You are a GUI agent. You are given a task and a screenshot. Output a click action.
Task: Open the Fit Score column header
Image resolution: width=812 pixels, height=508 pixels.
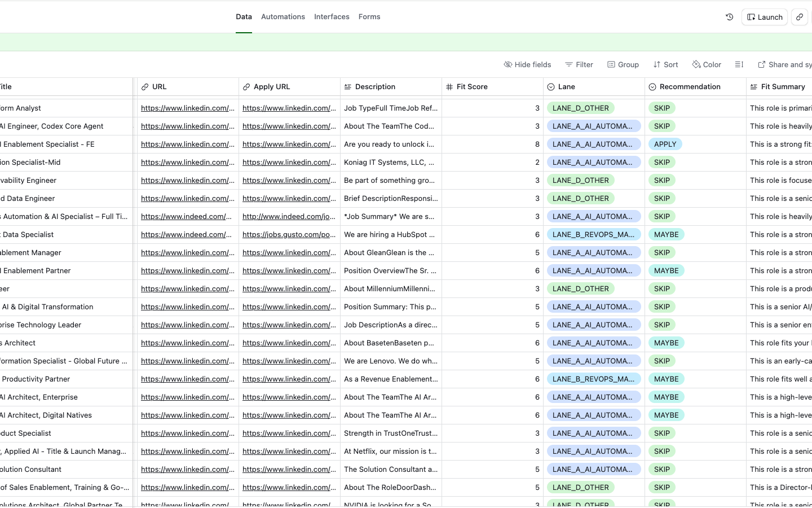(x=492, y=86)
